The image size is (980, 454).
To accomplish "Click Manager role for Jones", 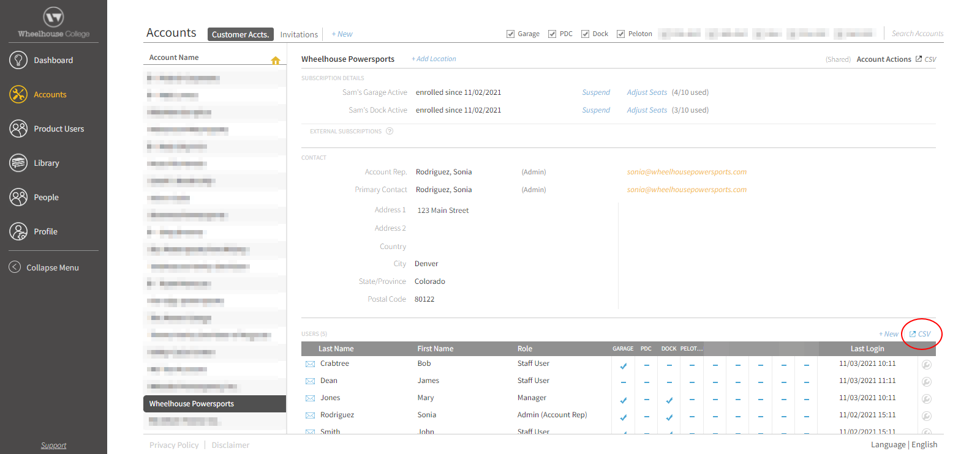I will [532, 398].
